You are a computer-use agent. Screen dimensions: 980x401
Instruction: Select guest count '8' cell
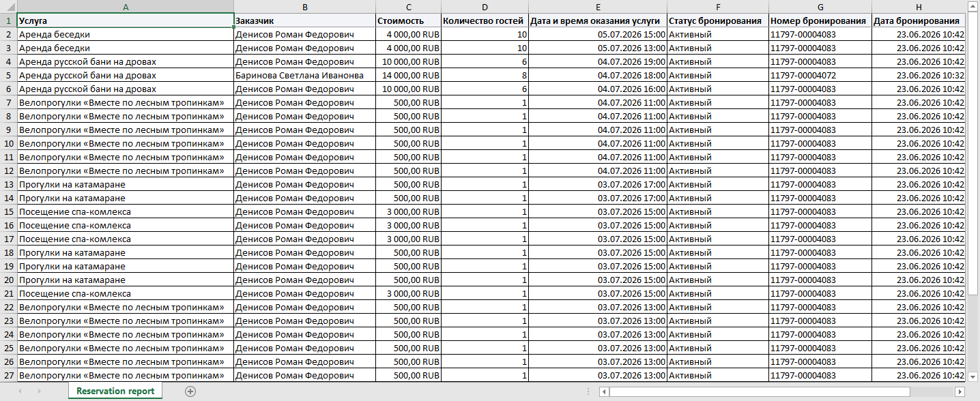click(x=485, y=75)
